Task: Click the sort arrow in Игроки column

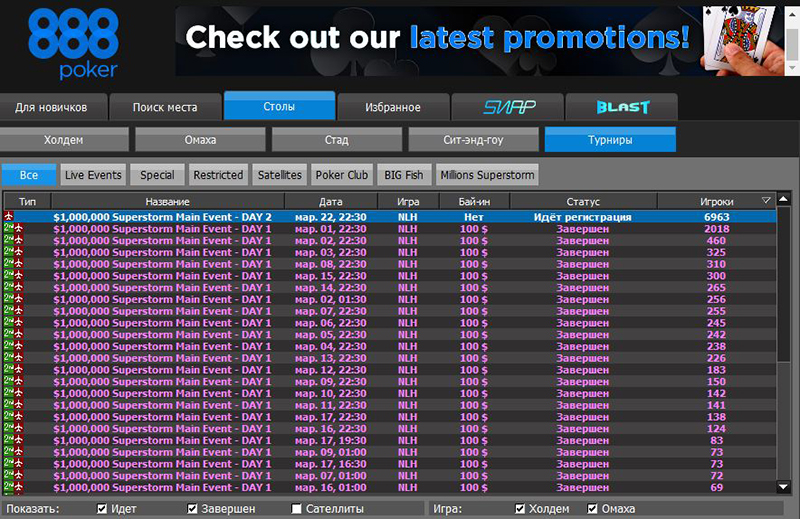Action: [x=766, y=201]
